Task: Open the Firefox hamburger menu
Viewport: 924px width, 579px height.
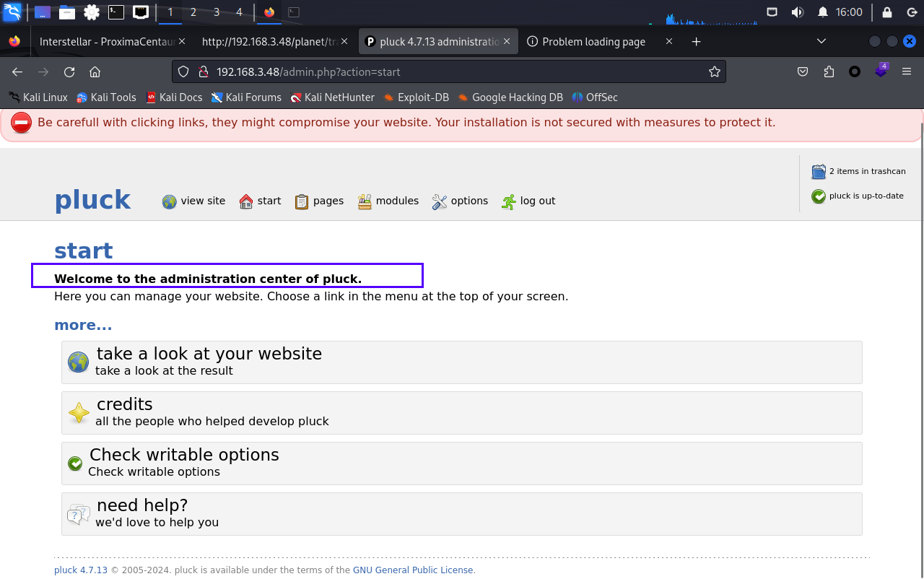Action: (x=907, y=71)
